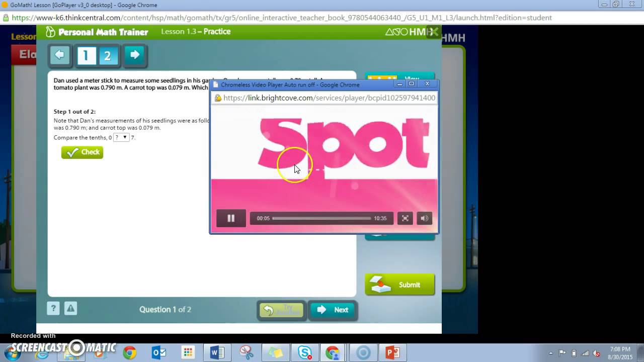Click the warning triangle icon
The image size is (644, 362).
pyautogui.click(x=70, y=309)
